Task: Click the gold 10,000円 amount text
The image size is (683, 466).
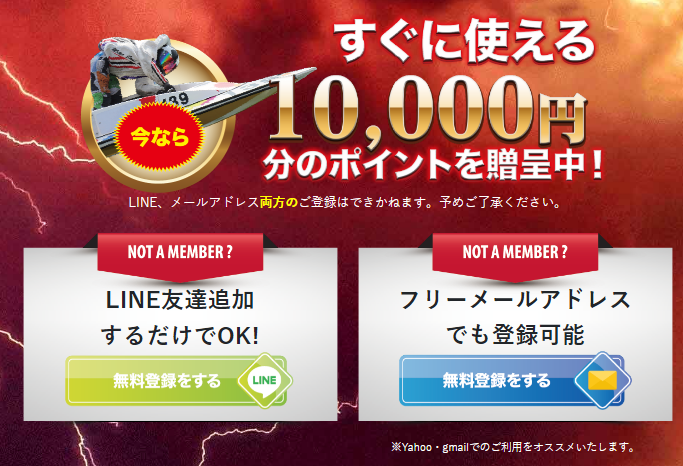Action: (x=428, y=111)
